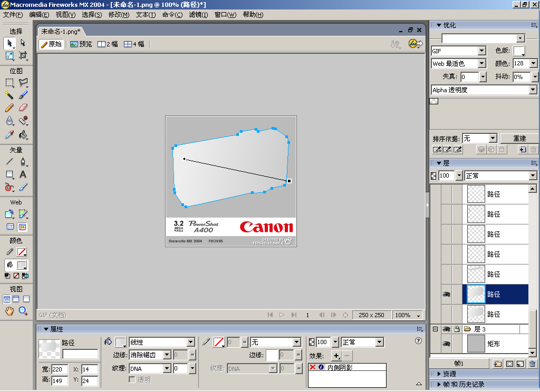Select the Text tool
540x392 pixels.
click(23, 174)
